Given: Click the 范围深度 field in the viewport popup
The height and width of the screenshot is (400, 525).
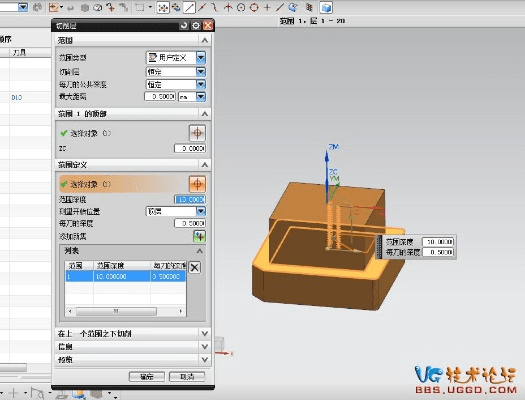Looking at the screenshot, I should point(438,242).
